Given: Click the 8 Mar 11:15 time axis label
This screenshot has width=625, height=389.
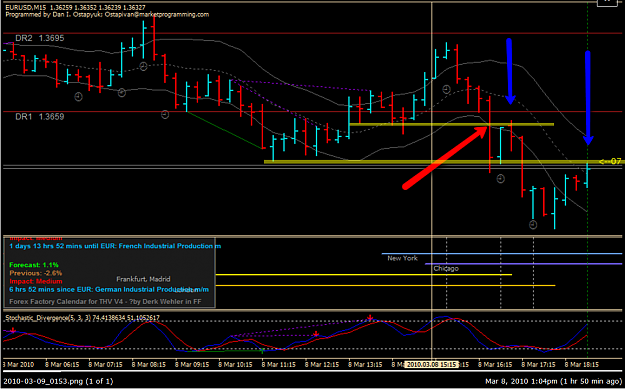Looking at the screenshot, I should [x=279, y=365].
